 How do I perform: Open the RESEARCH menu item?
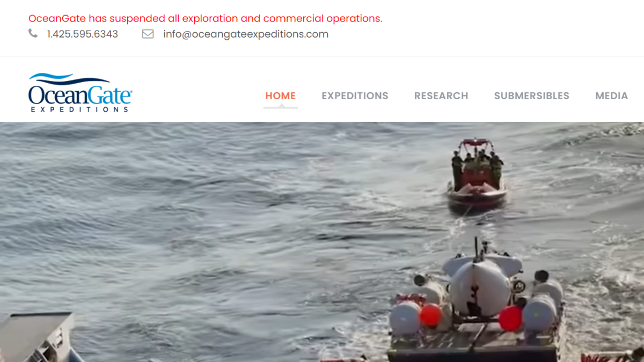(441, 95)
